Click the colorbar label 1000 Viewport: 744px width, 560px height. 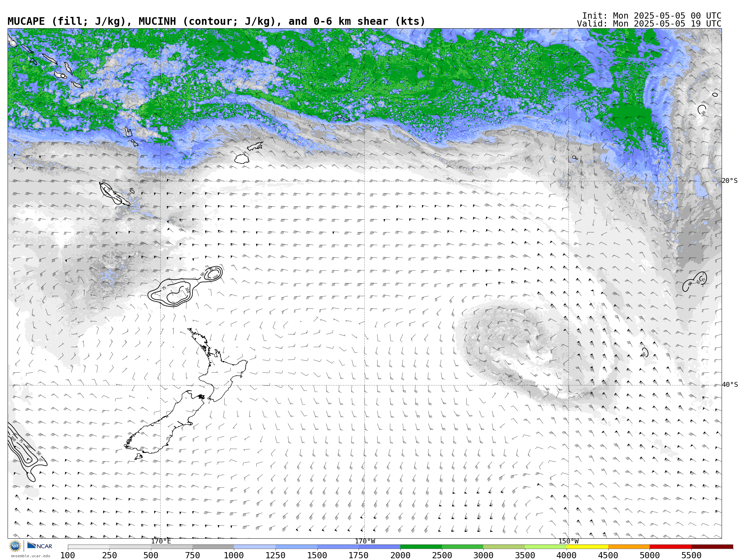pyautogui.click(x=234, y=556)
